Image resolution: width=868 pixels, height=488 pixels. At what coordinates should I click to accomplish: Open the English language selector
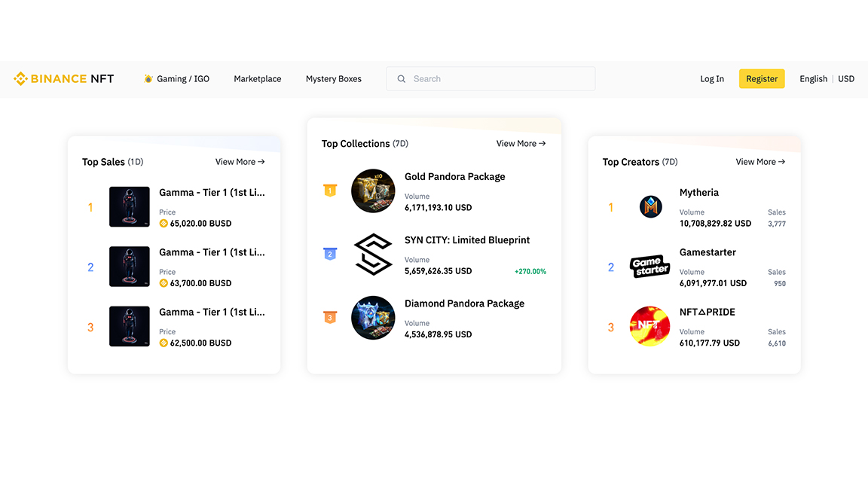click(813, 78)
